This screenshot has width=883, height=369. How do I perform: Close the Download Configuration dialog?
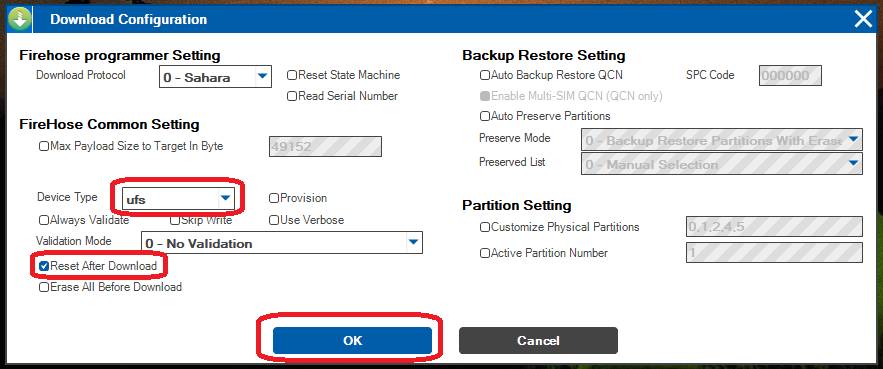click(863, 20)
